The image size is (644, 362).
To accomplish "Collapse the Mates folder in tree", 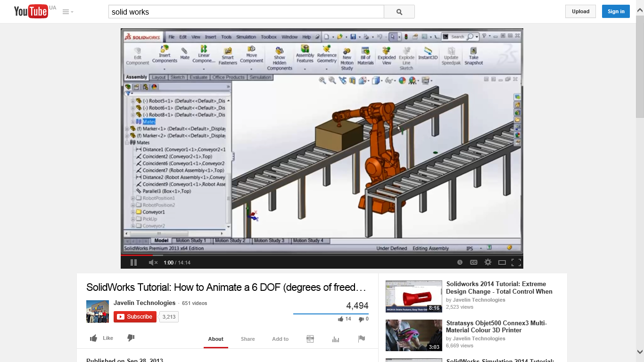I will (127, 142).
